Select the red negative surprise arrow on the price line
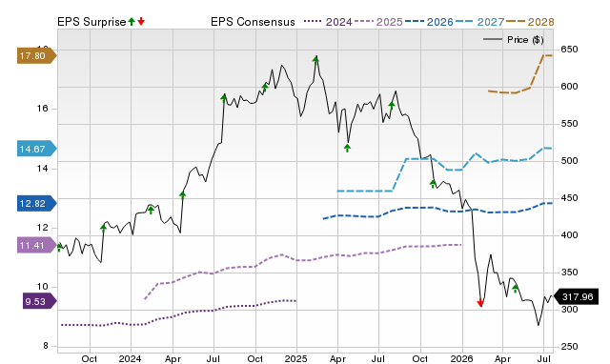The image size is (610, 364). point(480,303)
